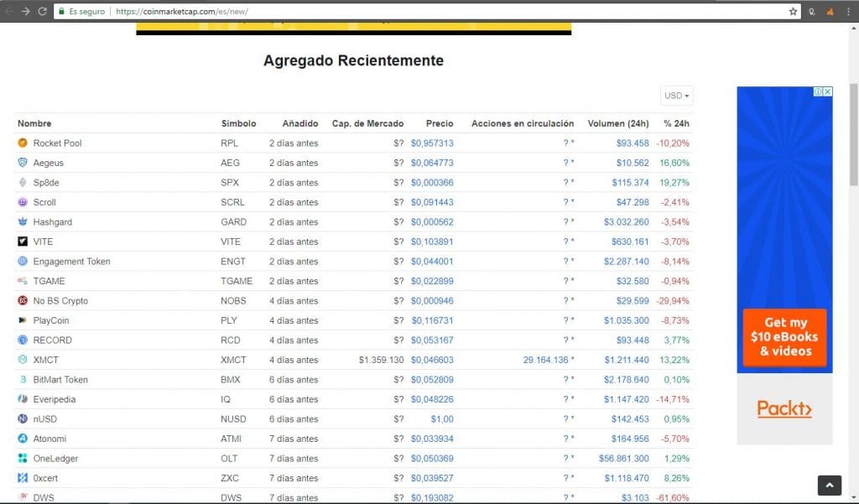
Task: Click the VITE logo icon
Action: (x=23, y=242)
